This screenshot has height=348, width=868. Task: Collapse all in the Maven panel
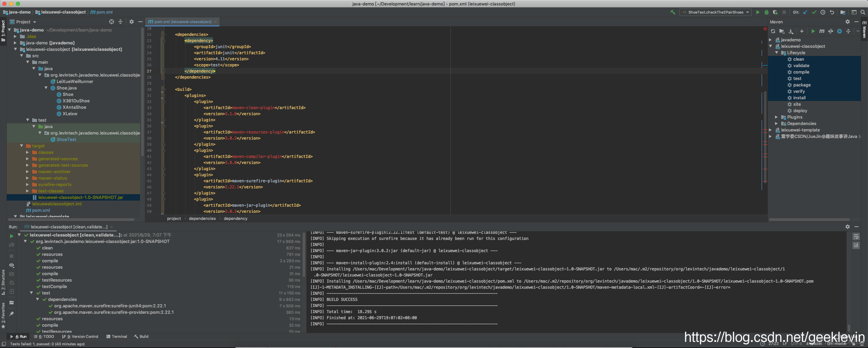click(x=848, y=31)
